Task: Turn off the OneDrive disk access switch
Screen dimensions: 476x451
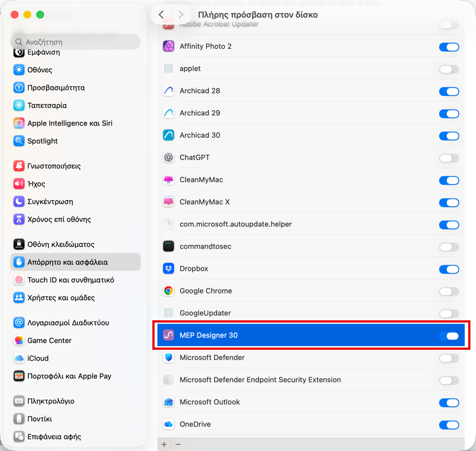Action: tap(449, 425)
